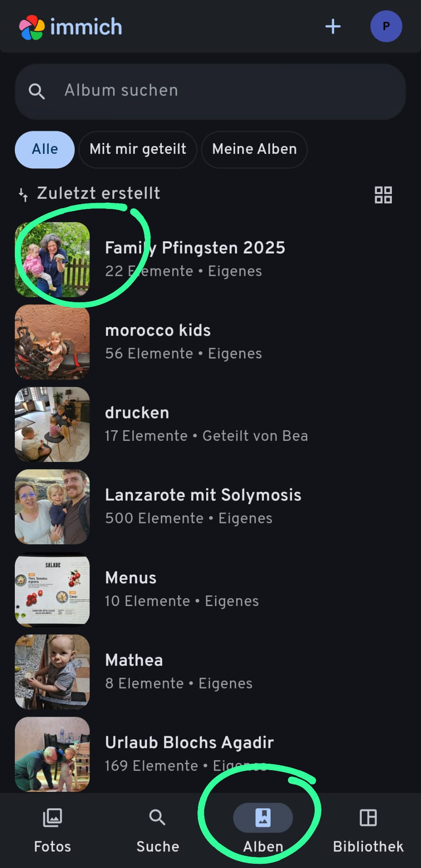
Task: Enable the Meine Alben filter
Action: 254,149
